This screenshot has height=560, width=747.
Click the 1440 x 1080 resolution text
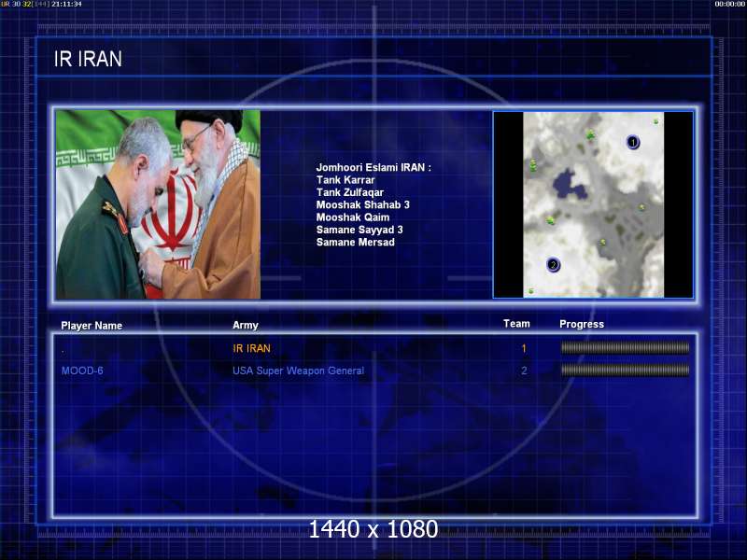373,529
